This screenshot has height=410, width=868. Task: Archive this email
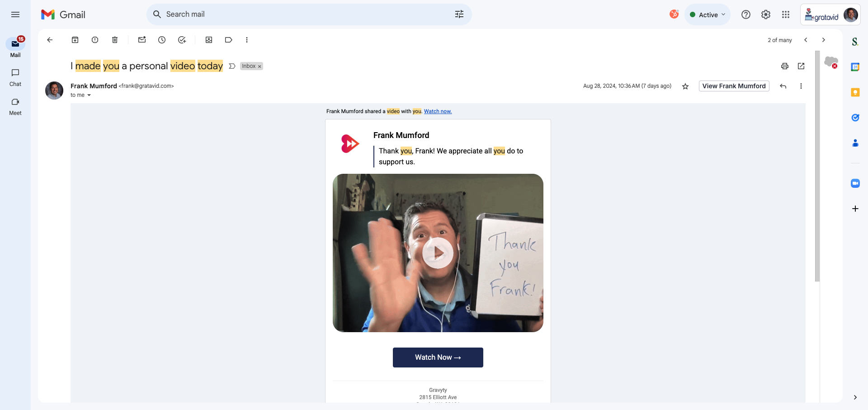click(75, 40)
